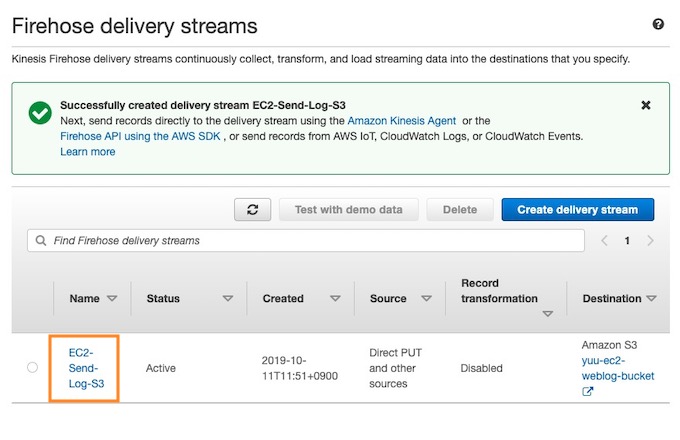The image size is (680, 440).
Task: Sort by Name column arrow
Action: pos(112,298)
